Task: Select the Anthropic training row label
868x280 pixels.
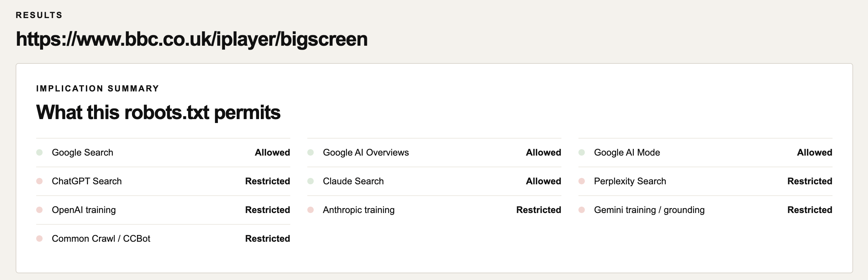Action: pyautogui.click(x=359, y=210)
